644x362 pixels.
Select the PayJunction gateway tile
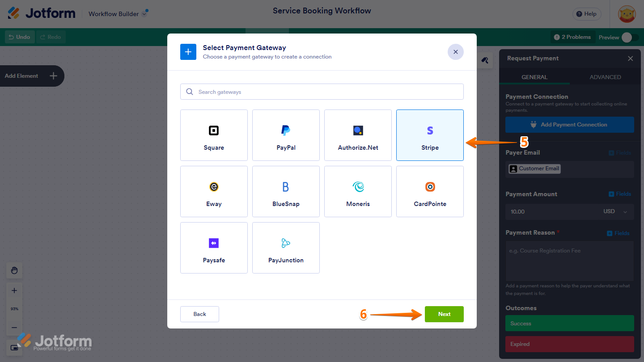point(286,248)
